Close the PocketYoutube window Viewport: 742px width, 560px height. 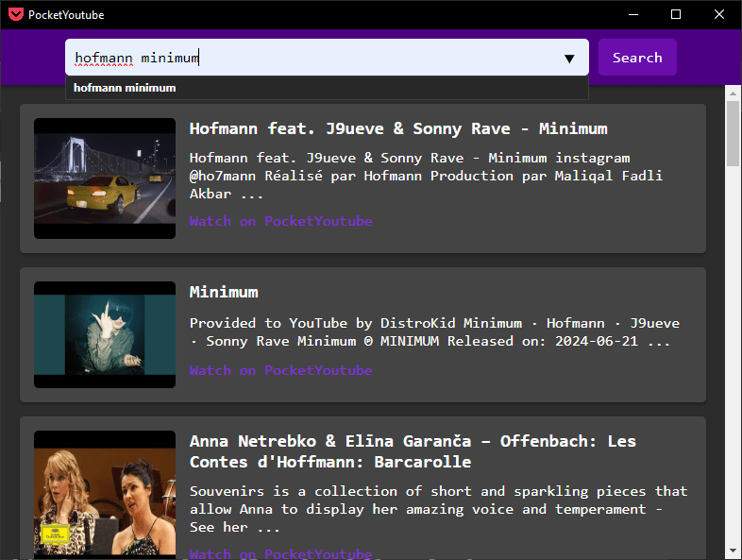719,15
